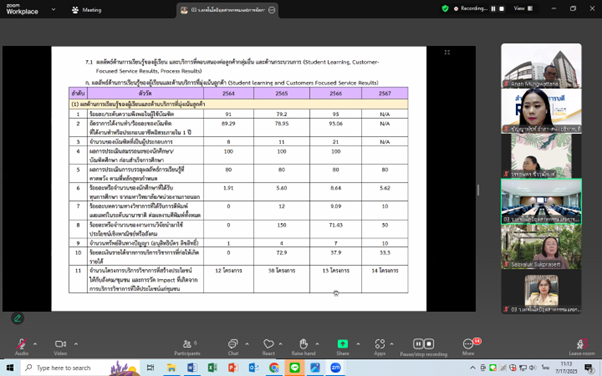Unmute the Audio microphone icon
The height and width of the screenshot is (376, 602).
[22, 344]
